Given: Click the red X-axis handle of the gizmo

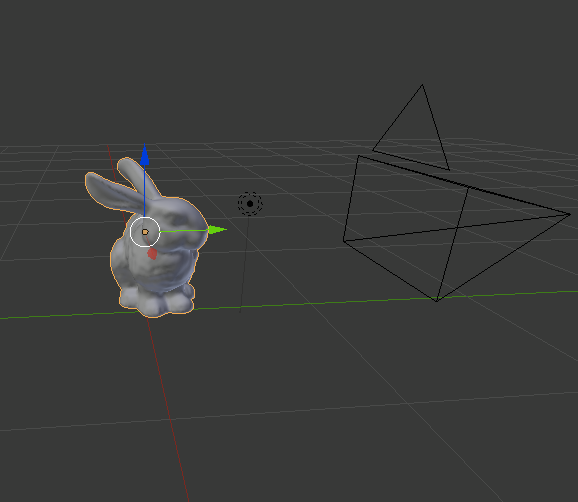Looking at the screenshot, I should pyautogui.click(x=152, y=254).
